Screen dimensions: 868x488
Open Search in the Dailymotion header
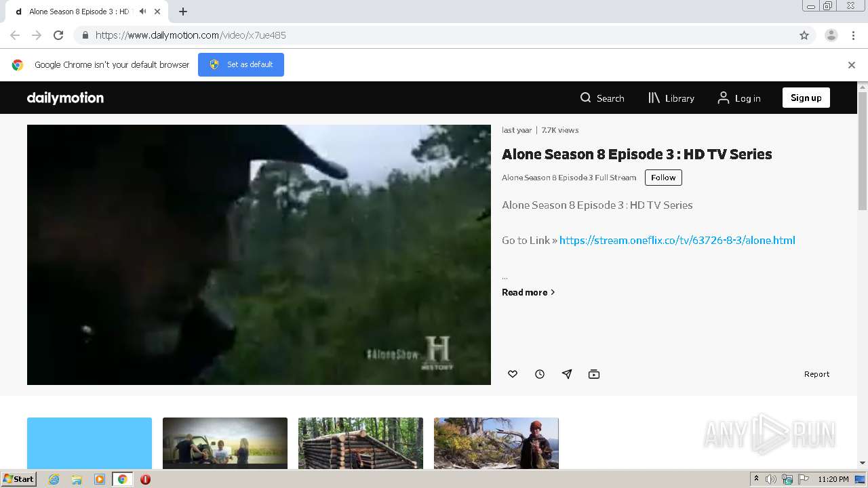click(x=602, y=98)
